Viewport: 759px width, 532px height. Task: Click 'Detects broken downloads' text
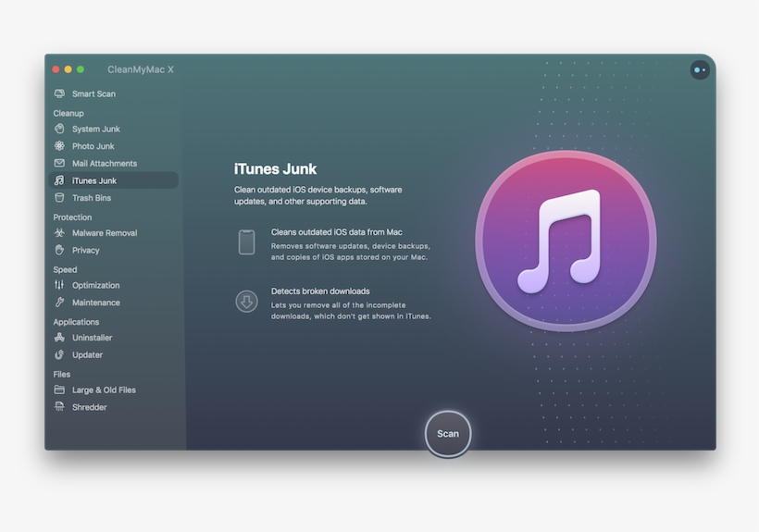(x=320, y=291)
